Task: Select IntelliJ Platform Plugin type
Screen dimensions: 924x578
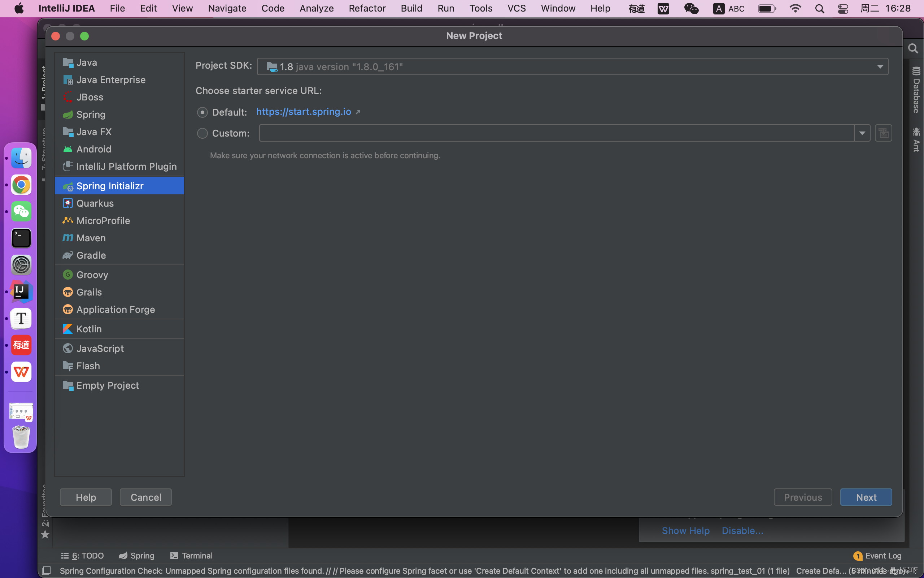Action: [119, 166]
